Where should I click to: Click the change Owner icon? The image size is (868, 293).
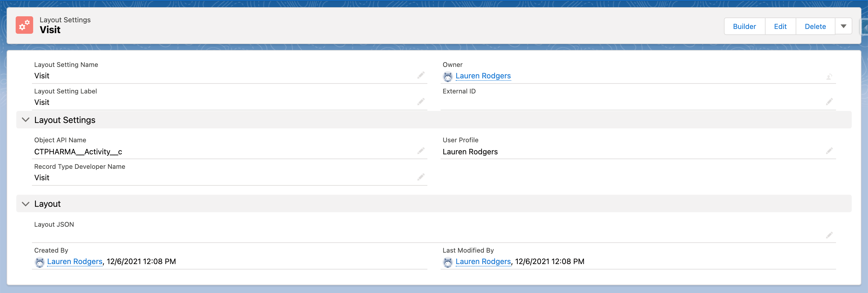pos(829,77)
